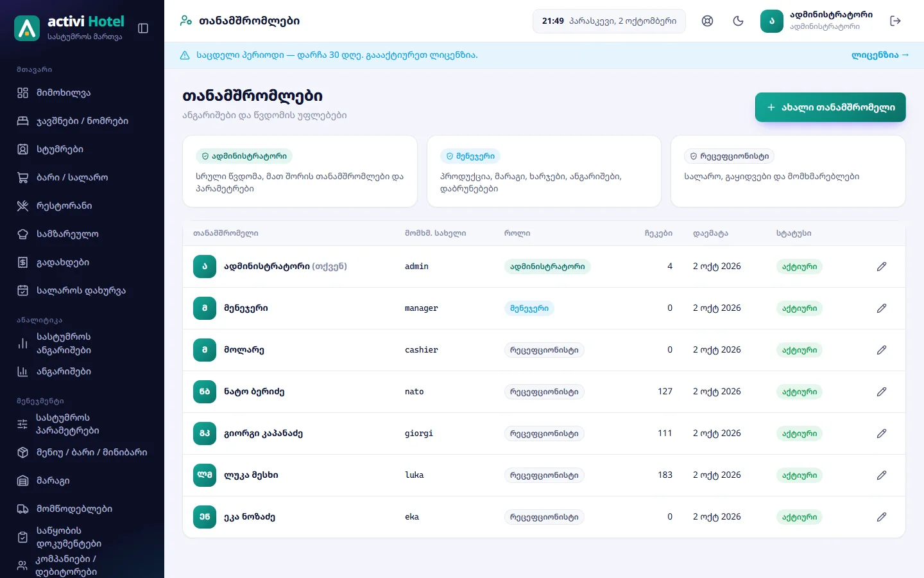Viewport: 924px width, 578px height.
Task: Open მენიუ / ბარი / მინიბარი in sidebar
Action: point(82,452)
